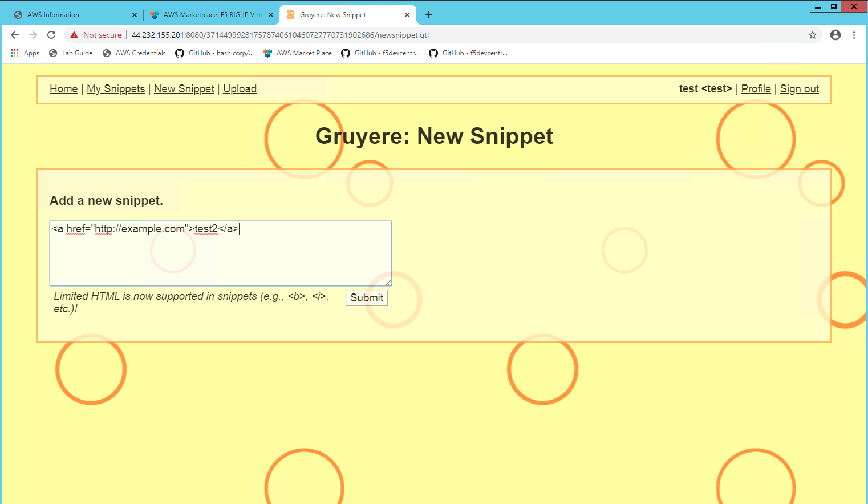This screenshot has height=504, width=868.
Task: Open the Profile link
Action: 756,89
